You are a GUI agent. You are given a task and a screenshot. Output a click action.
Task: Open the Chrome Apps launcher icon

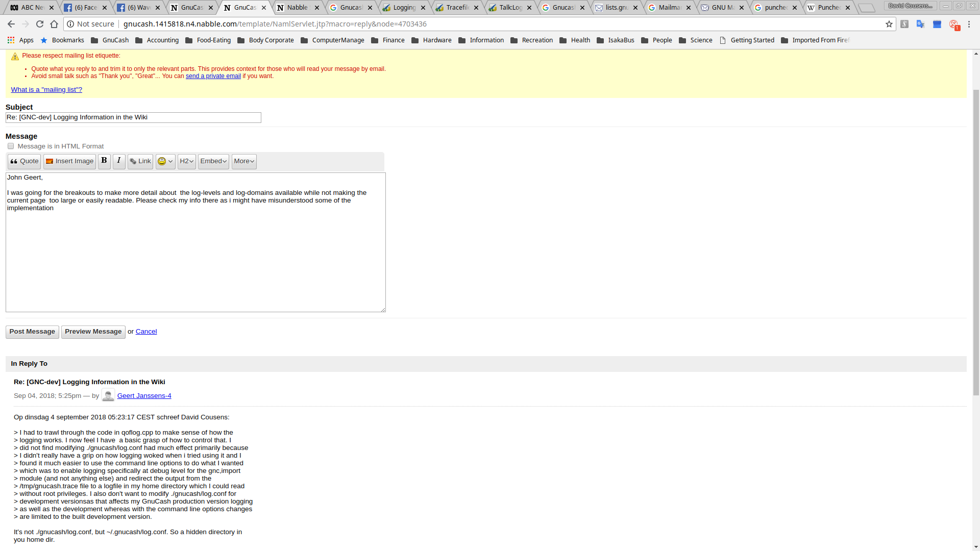[x=11, y=40]
